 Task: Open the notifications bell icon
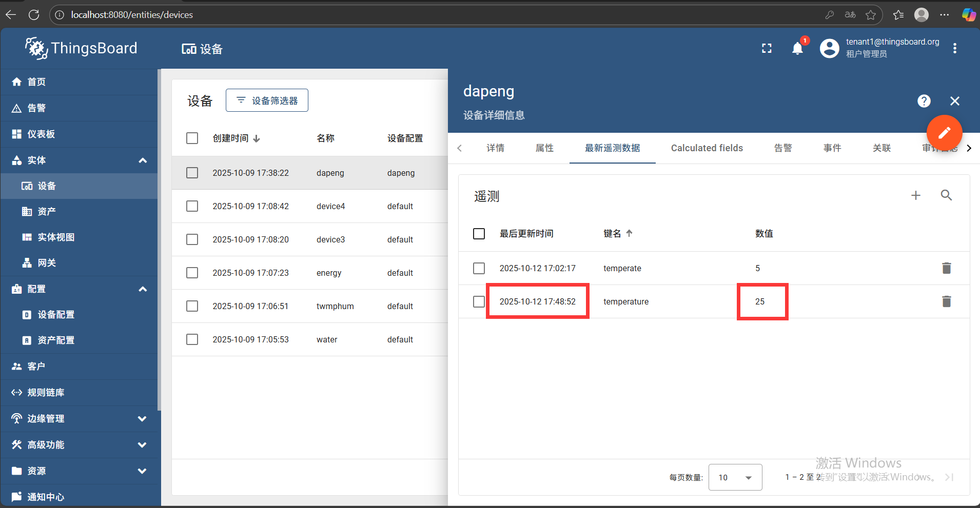796,48
